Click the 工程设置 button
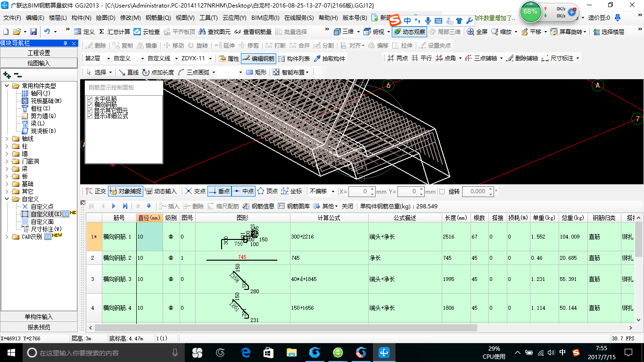 point(39,53)
